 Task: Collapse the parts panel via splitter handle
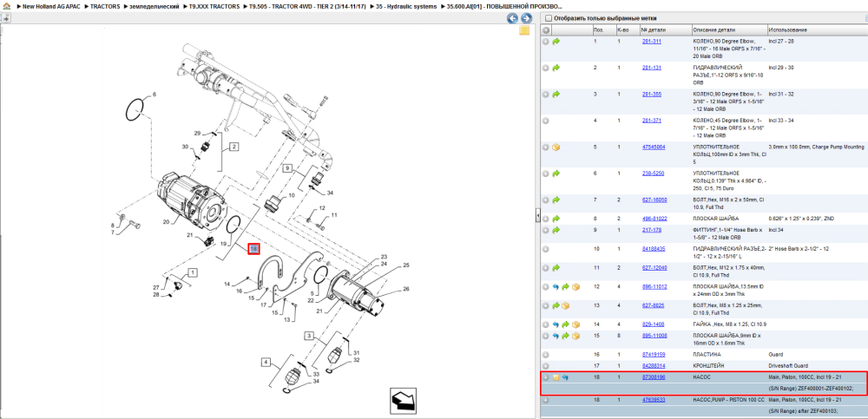tap(537, 216)
